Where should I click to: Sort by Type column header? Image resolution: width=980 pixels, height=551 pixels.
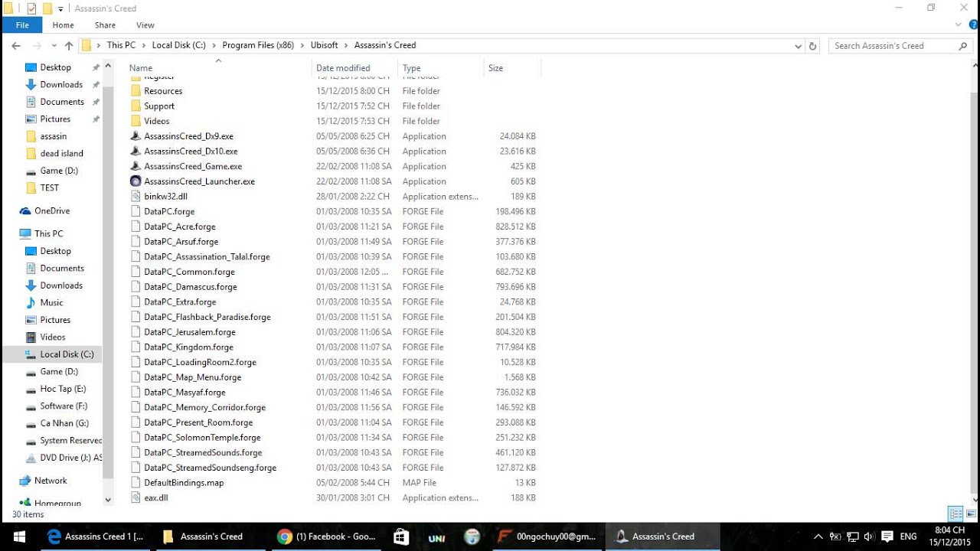point(440,68)
